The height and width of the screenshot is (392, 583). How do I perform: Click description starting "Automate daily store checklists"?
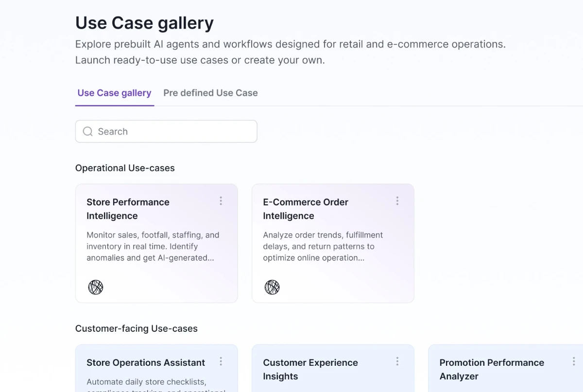[156, 385]
